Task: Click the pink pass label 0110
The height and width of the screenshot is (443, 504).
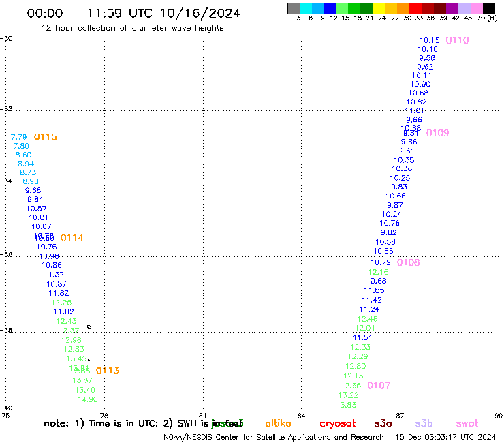Action: [x=457, y=40]
